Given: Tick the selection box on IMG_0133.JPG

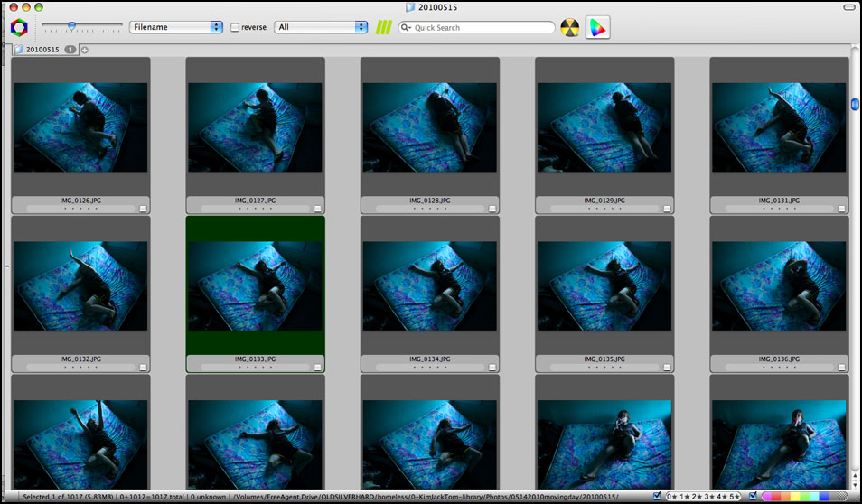Looking at the screenshot, I should coord(318,367).
